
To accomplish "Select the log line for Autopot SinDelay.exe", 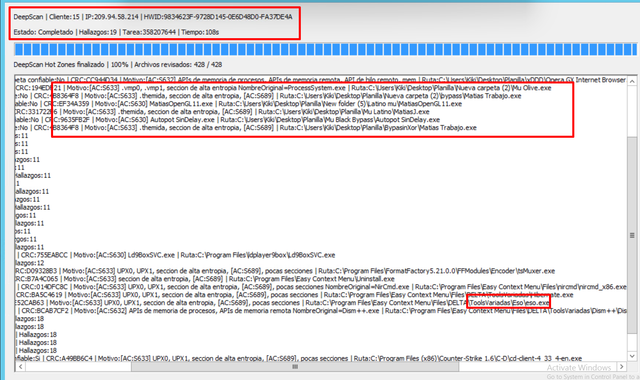I will click(x=227, y=120).
